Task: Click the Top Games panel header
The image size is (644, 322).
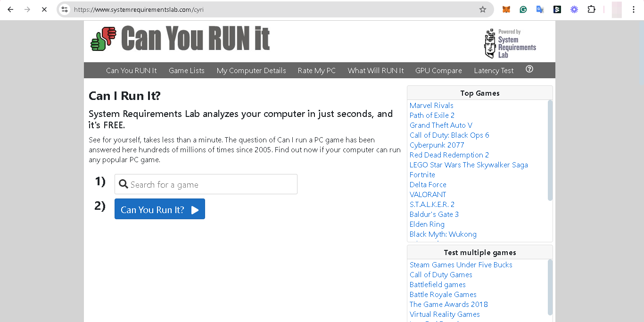Action: pyautogui.click(x=480, y=93)
